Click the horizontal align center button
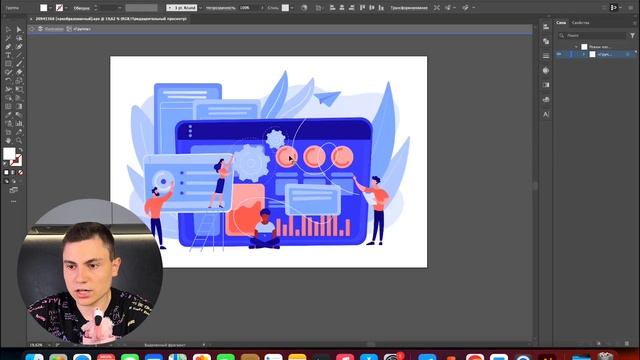Viewport: 640px width, 360px height. (x=342, y=8)
